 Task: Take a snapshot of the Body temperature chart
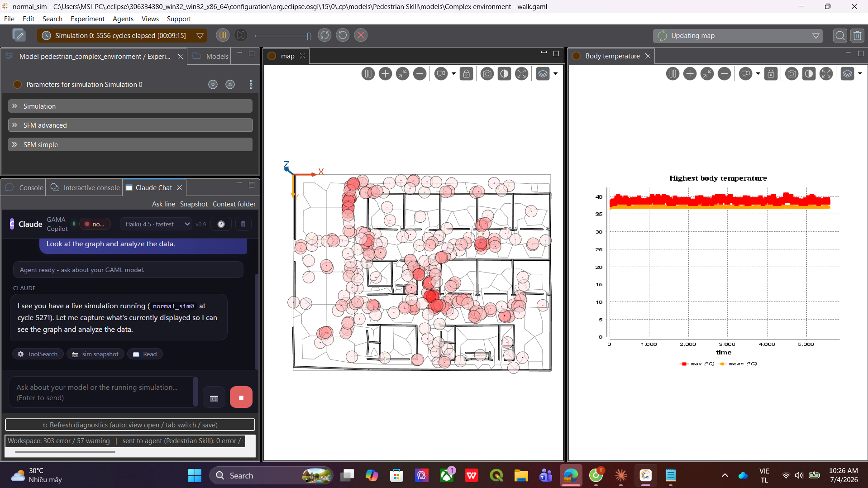pos(792,74)
